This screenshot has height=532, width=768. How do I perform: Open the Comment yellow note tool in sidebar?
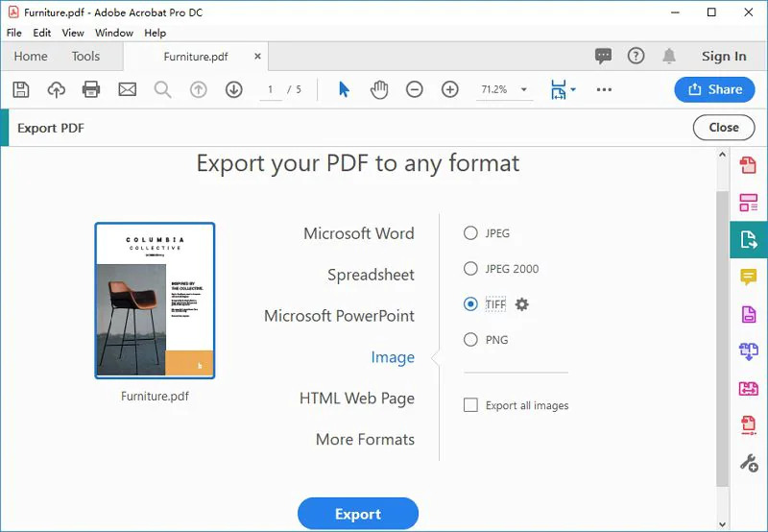[748, 277]
